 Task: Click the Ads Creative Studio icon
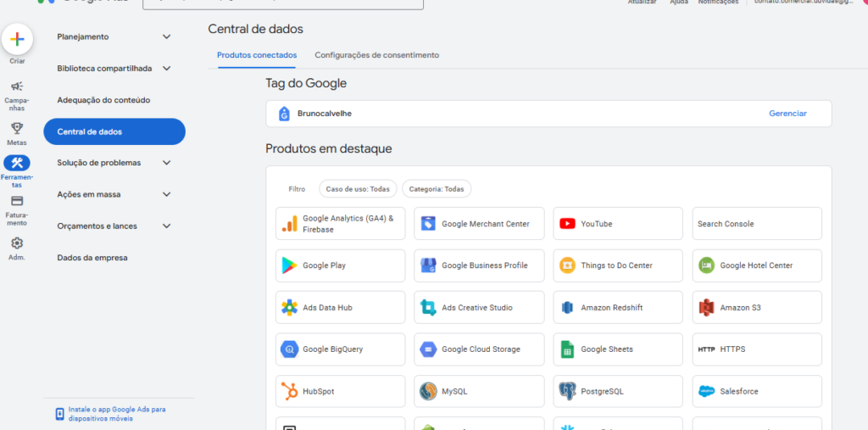click(428, 308)
